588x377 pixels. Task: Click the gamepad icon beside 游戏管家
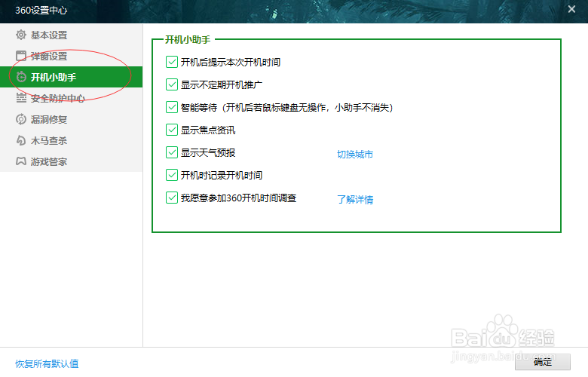(x=21, y=161)
